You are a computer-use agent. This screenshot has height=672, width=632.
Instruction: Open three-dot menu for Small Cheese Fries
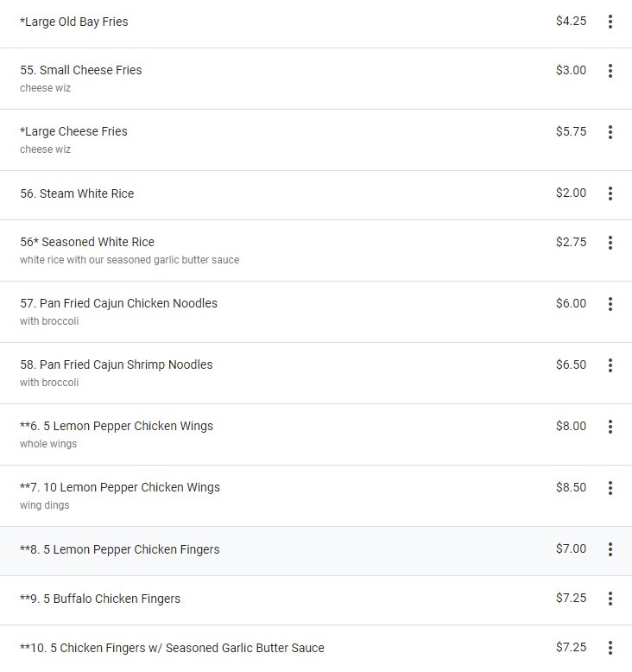pyautogui.click(x=610, y=71)
